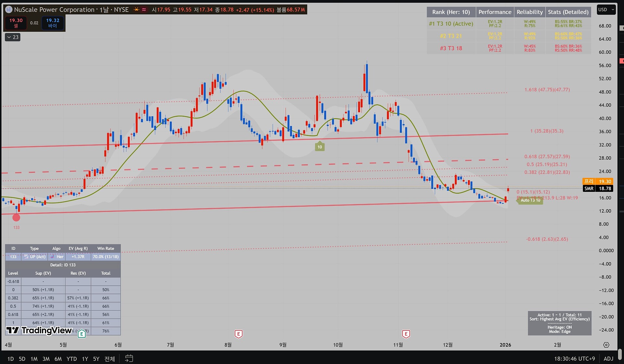Click the NuScale symbol logo icon
The width and height of the screenshot is (624, 364).
[x=9, y=10]
